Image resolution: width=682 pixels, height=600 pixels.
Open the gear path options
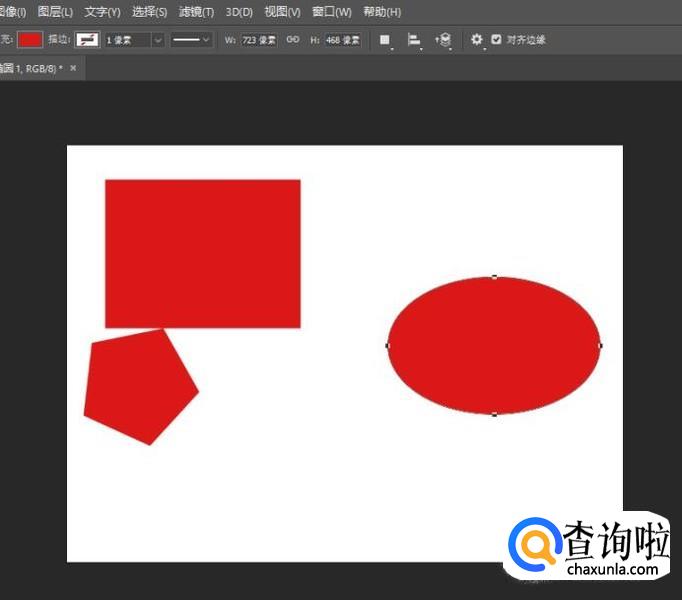click(476, 40)
